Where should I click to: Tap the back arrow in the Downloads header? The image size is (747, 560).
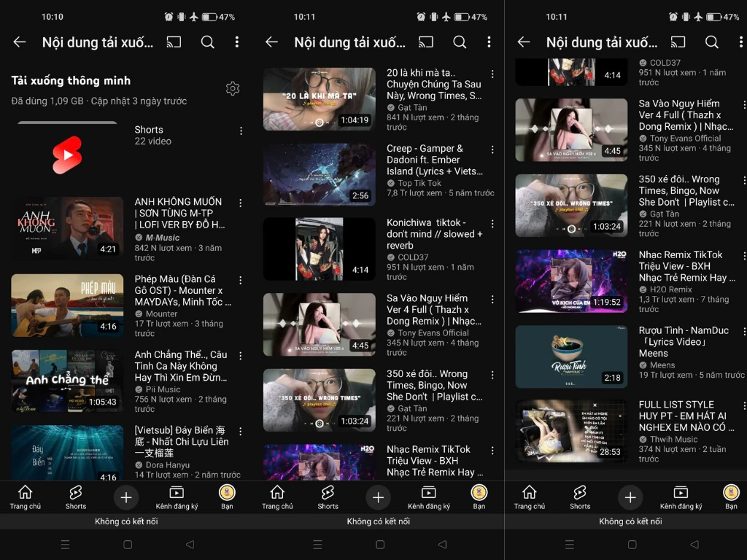(x=19, y=42)
